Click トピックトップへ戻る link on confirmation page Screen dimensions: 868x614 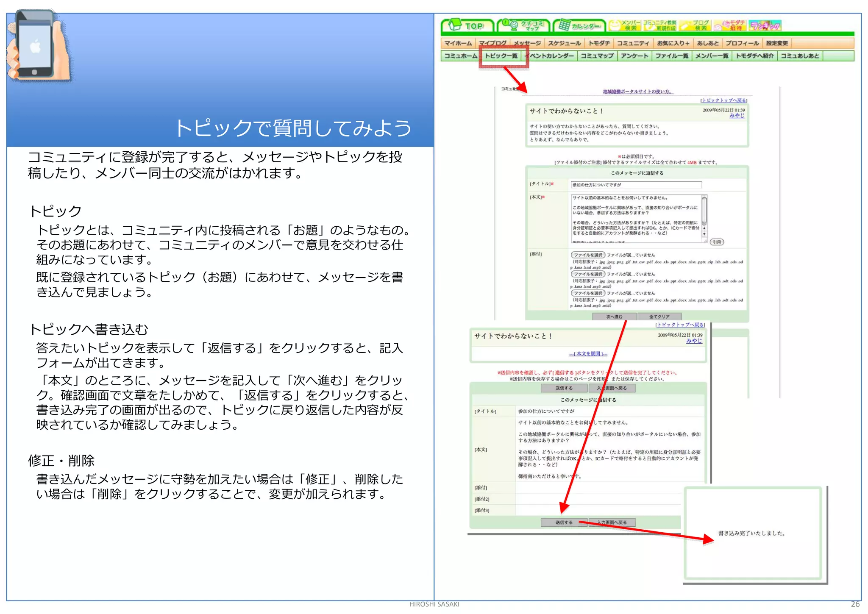pyautogui.click(x=680, y=325)
